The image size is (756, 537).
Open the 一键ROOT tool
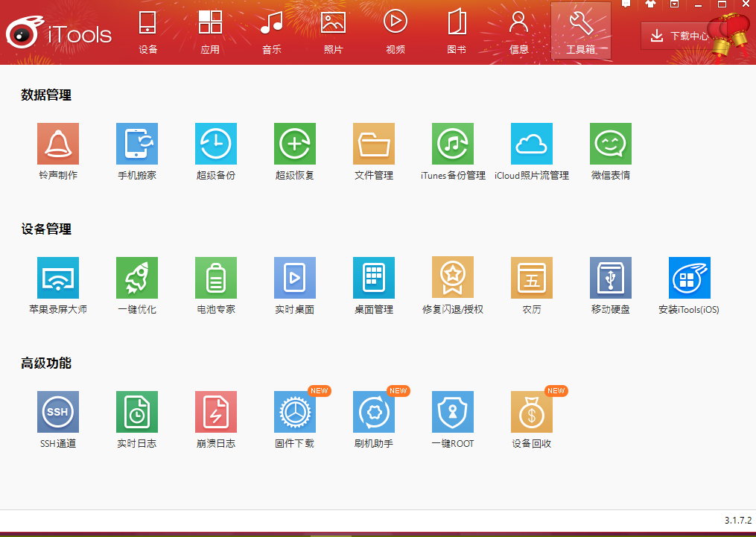point(453,412)
